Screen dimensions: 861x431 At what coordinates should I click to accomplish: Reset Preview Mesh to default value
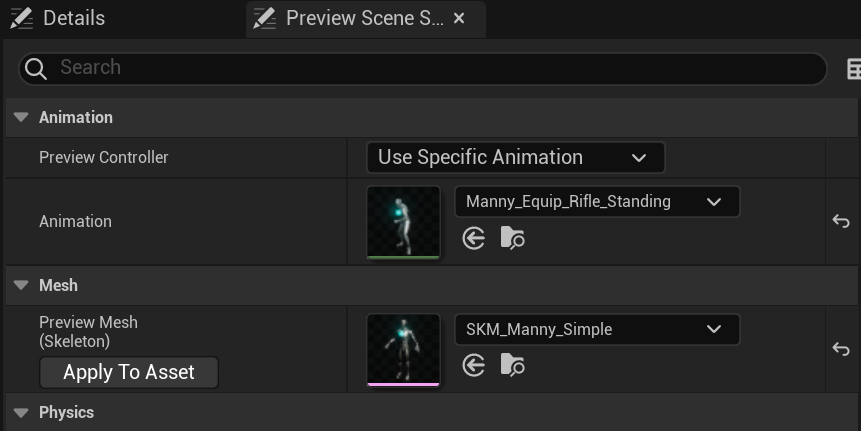pos(840,349)
